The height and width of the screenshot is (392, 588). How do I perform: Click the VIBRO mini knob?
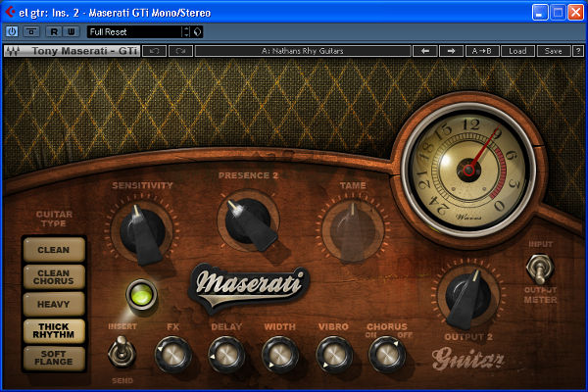(x=334, y=355)
